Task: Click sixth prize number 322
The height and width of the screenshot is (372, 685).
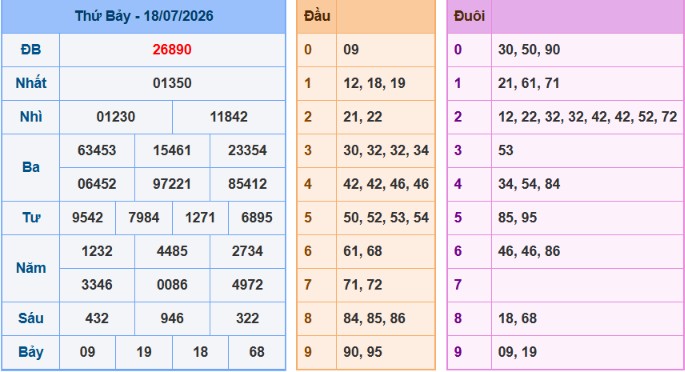Action: click(x=247, y=318)
